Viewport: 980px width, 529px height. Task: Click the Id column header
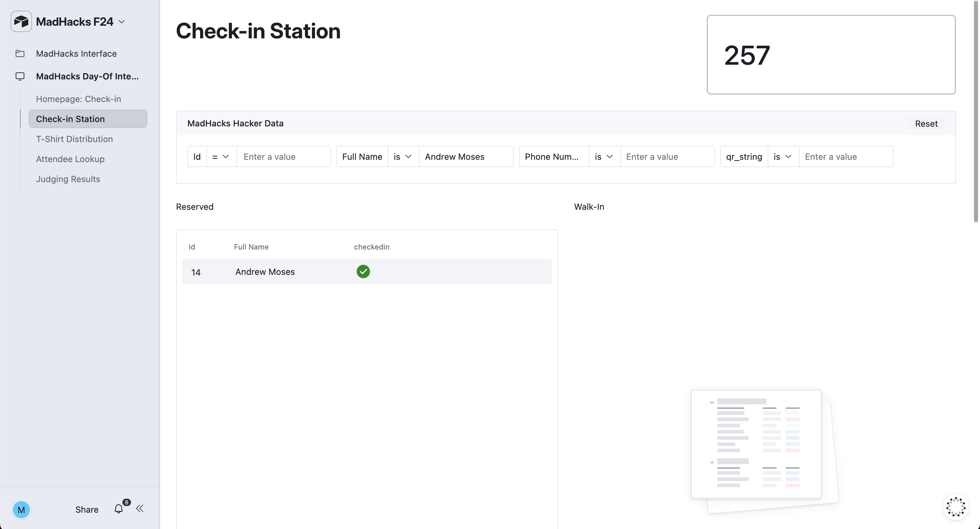192,246
